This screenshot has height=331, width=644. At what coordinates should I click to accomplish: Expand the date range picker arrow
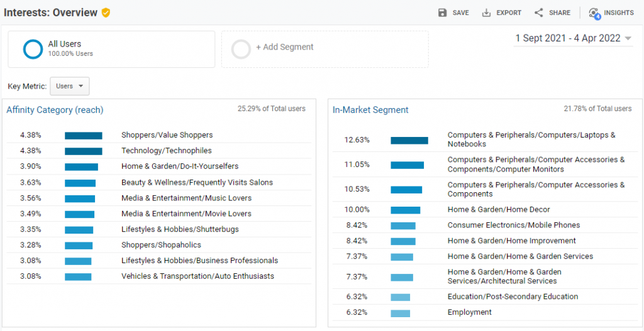[x=628, y=39]
